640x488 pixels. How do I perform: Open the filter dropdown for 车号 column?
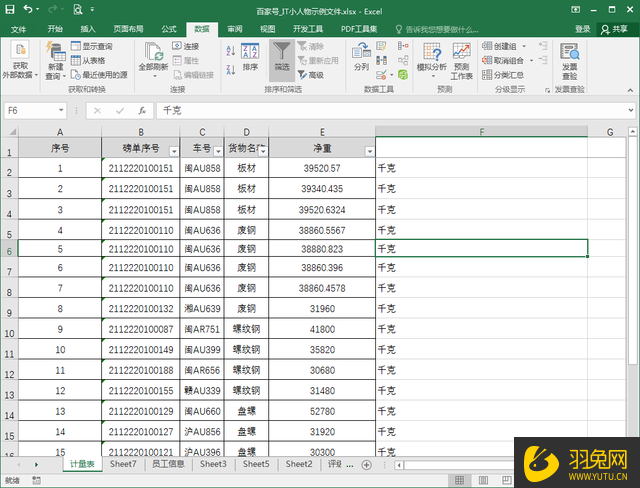tap(218, 151)
